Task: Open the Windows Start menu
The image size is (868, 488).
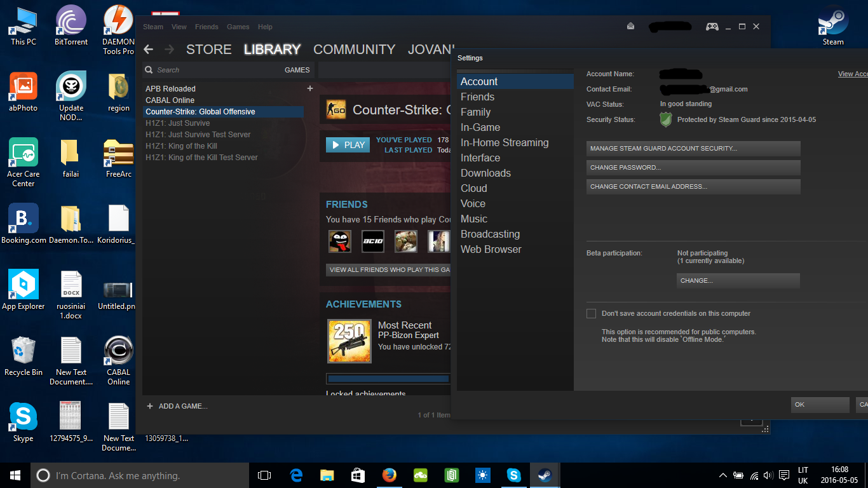Action: [x=15, y=475]
